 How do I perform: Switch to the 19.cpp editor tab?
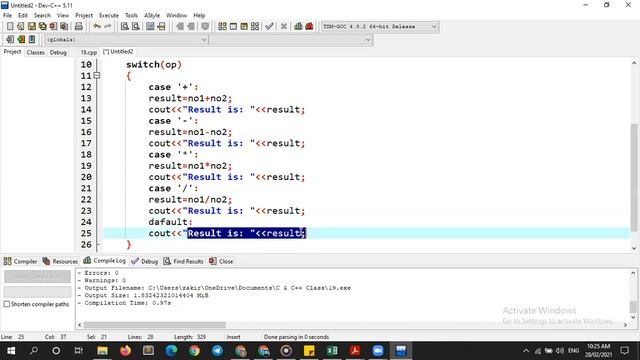coord(89,52)
